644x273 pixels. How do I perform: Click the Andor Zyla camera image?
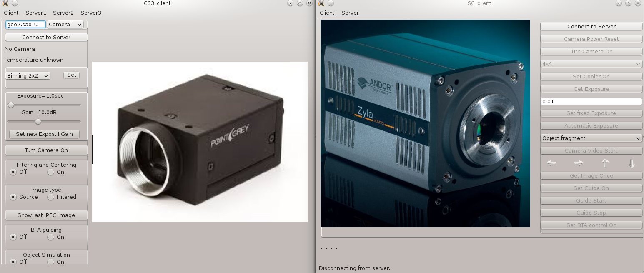tap(425, 123)
